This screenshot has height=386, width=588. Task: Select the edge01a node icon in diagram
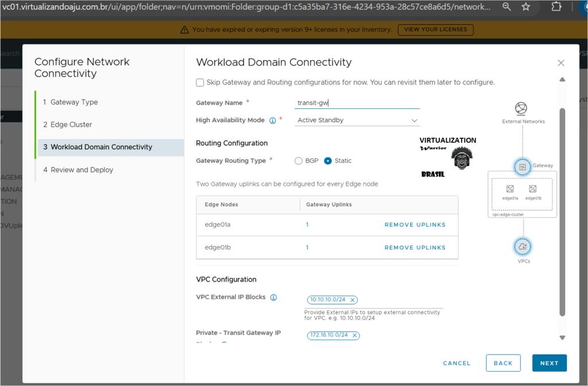tap(510, 189)
